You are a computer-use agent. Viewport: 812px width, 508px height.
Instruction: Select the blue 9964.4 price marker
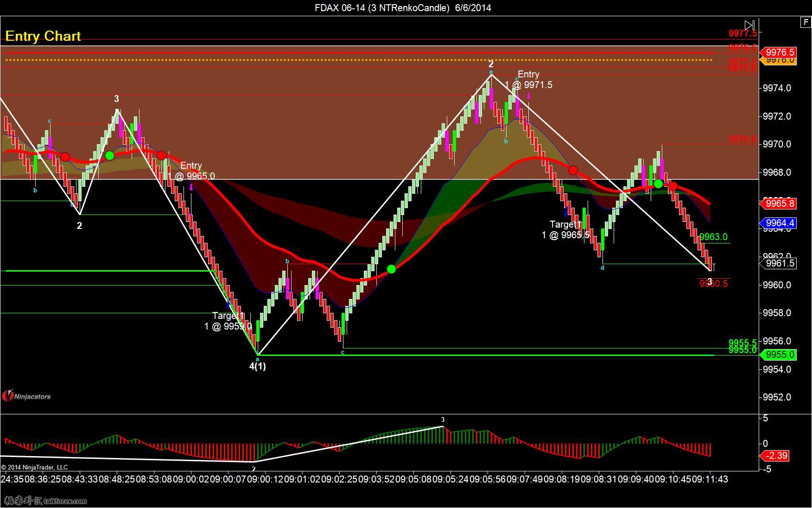pyautogui.click(x=779, y=223)
